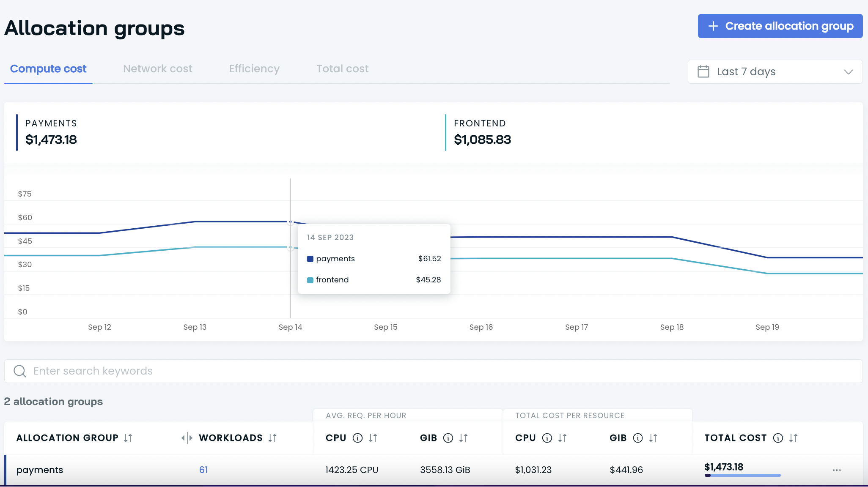Click the column resize handle before Workloads
Image resolution: width=868 pixels, height=487 pixels.
coord(187,438)
